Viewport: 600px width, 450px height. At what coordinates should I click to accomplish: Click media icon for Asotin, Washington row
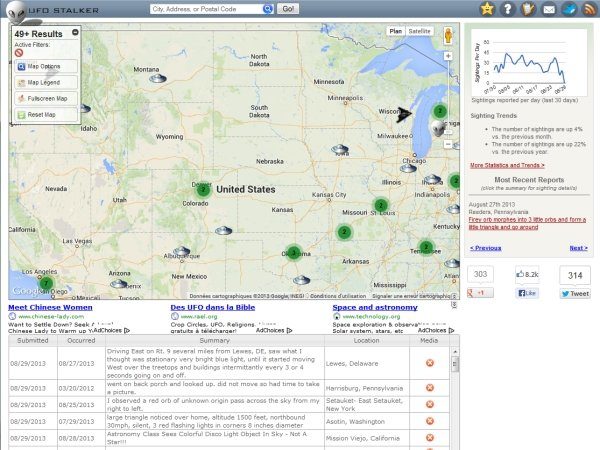(x=430, y=421)
